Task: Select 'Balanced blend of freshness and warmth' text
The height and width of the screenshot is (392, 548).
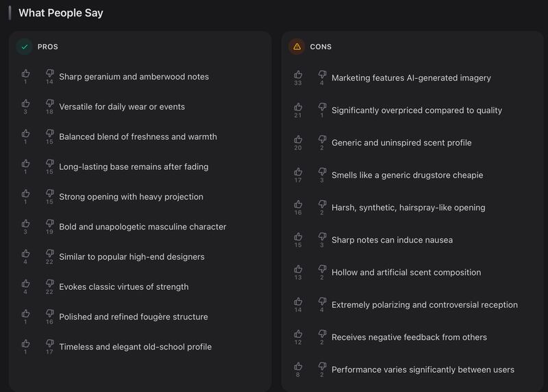Action: 138,137
